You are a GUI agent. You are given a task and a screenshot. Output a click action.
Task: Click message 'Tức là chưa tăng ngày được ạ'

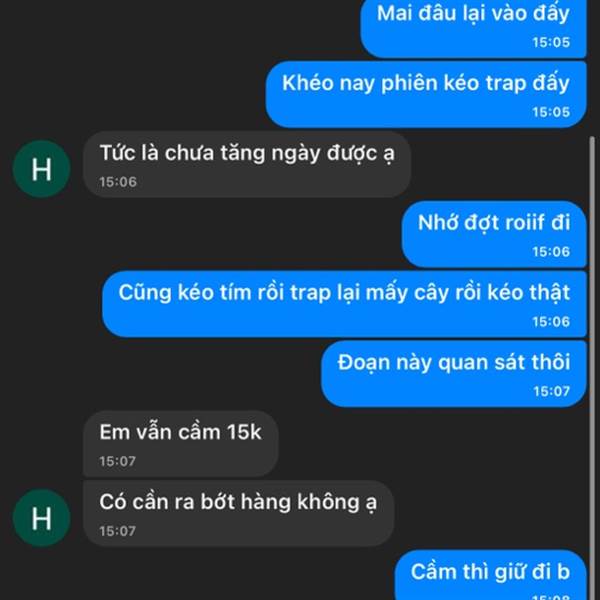pos(247,164)
